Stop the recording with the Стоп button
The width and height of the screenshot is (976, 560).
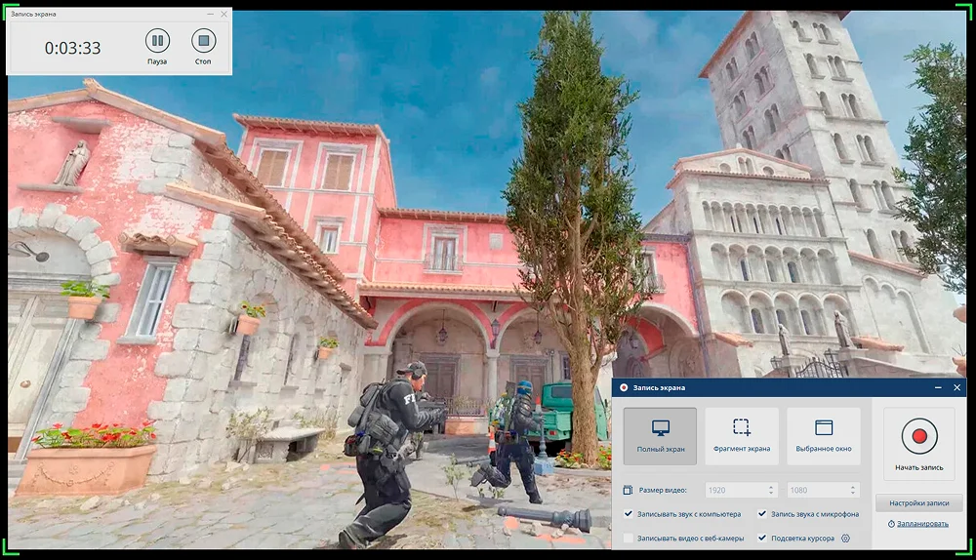click(203, 41)
